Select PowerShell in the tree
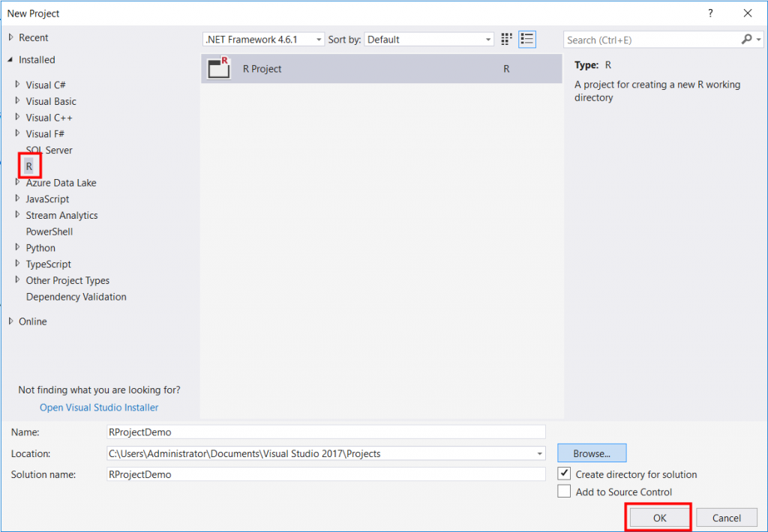Image resolution: width=768 pixels, height=532 pixels. (x=49, y=232)
